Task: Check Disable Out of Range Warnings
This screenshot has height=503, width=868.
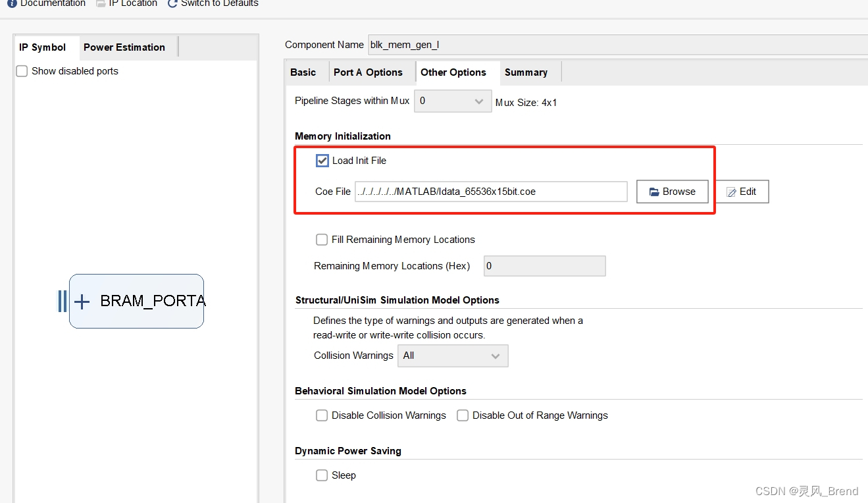Action: [x=463, y=415]
